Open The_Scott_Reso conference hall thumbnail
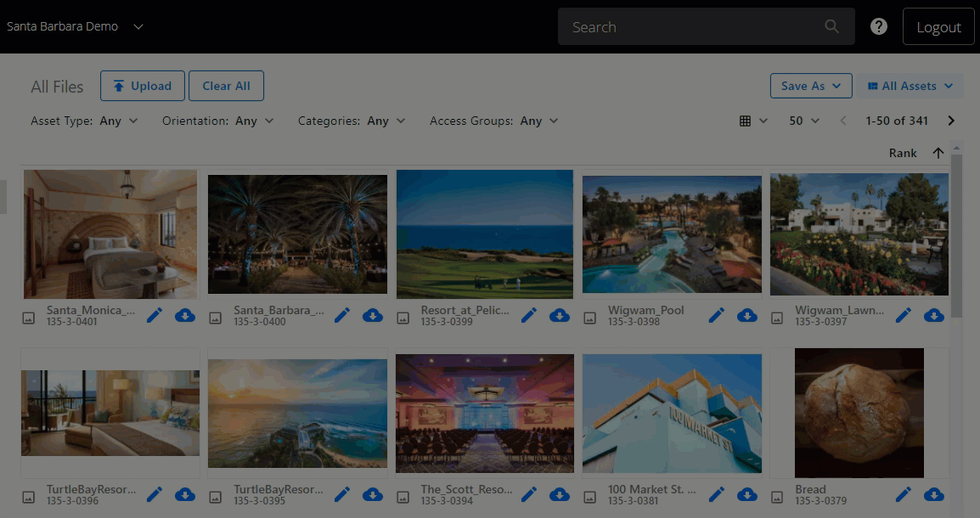Image resolution: width=980 pixels, height=518 pixels. [484, 413]
